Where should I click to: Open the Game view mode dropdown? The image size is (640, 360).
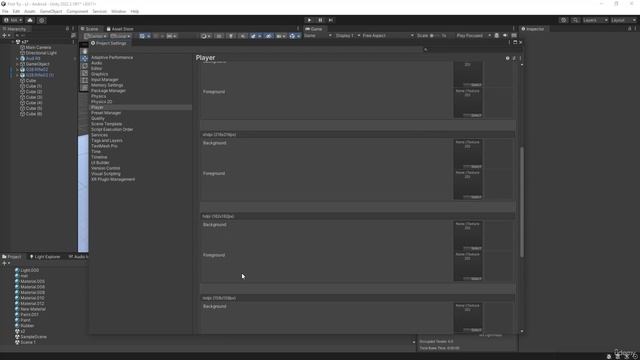318,36
